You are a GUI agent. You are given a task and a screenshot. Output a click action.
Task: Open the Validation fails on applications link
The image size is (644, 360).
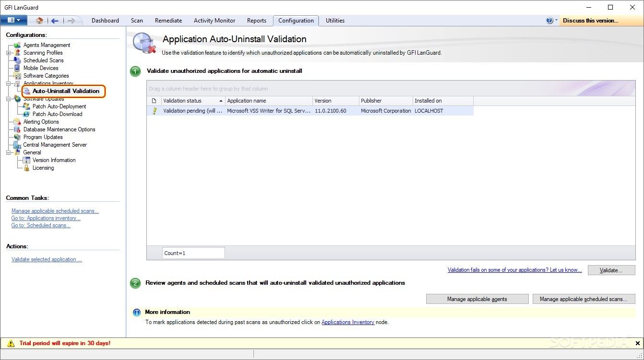pyautogui.click(x=514, y=270)
